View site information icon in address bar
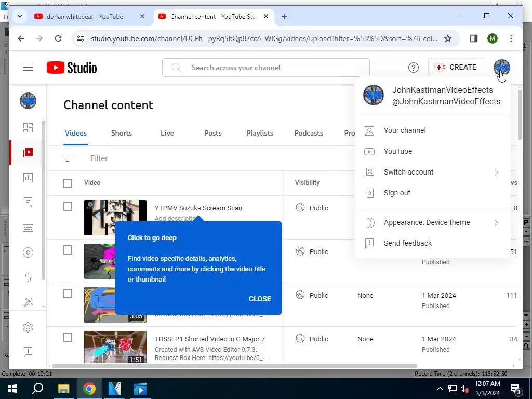 (81, 38)
